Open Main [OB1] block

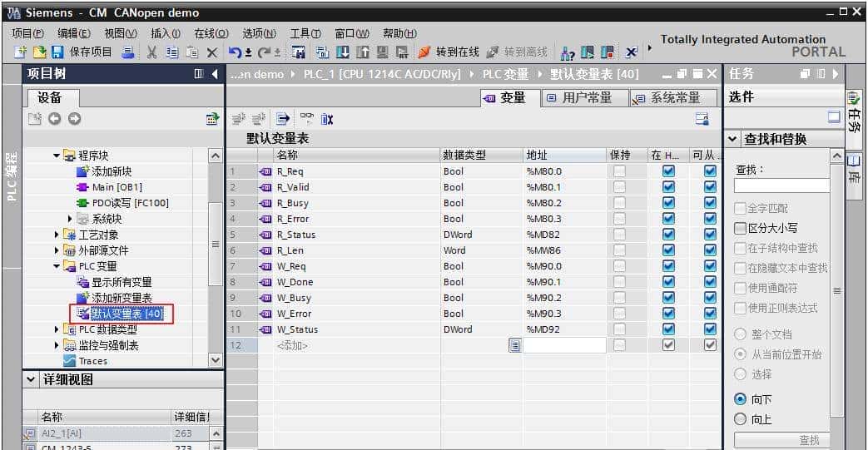pos(117,187)
